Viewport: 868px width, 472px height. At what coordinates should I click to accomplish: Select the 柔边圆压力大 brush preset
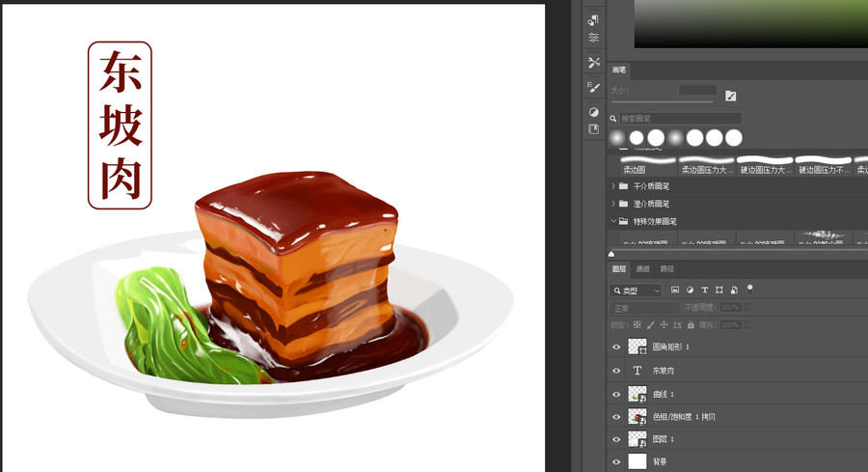(706, 165)
